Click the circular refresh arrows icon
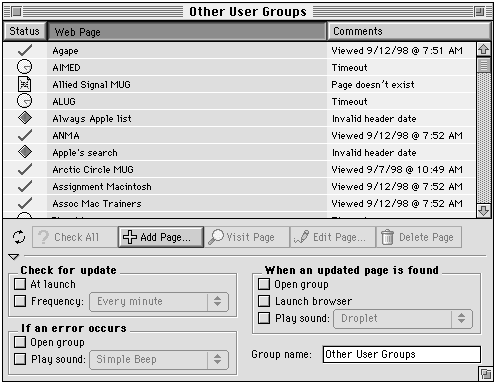This screenshot has width=496, height=384. tap(19, 237)
